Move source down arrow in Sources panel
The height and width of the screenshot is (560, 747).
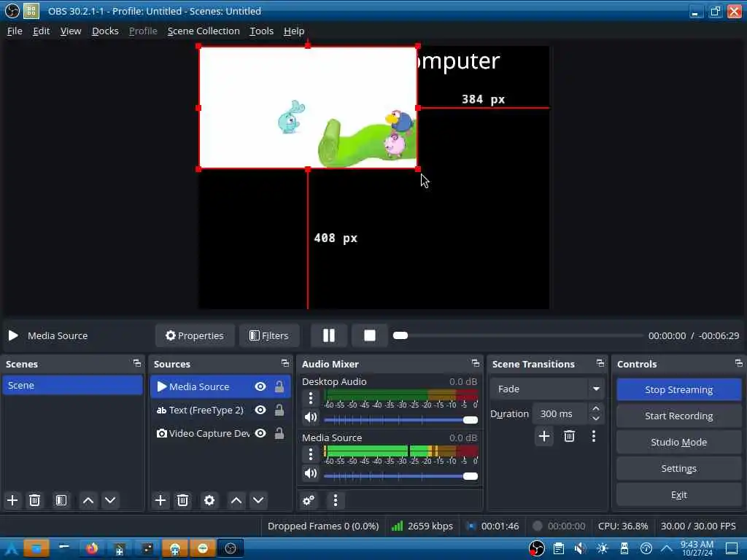258,500
